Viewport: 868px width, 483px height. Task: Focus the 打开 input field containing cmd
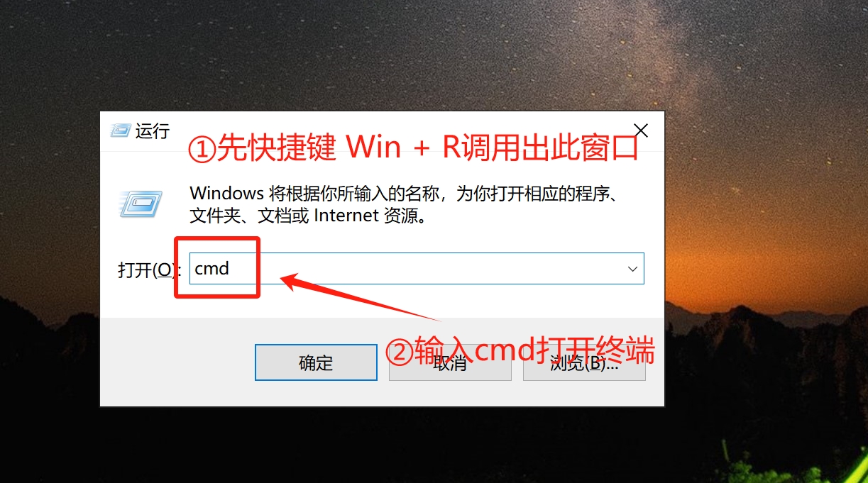point(417,269)
